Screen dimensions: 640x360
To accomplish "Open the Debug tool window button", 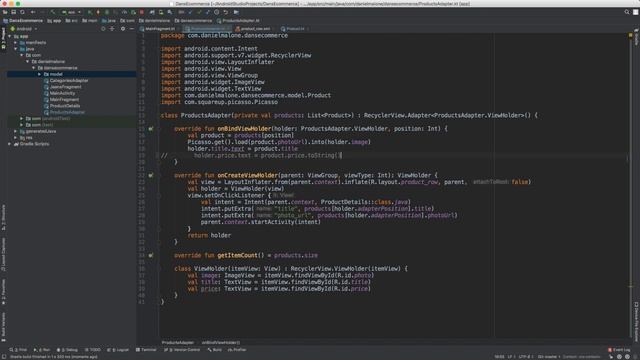I will pos(67,350).
